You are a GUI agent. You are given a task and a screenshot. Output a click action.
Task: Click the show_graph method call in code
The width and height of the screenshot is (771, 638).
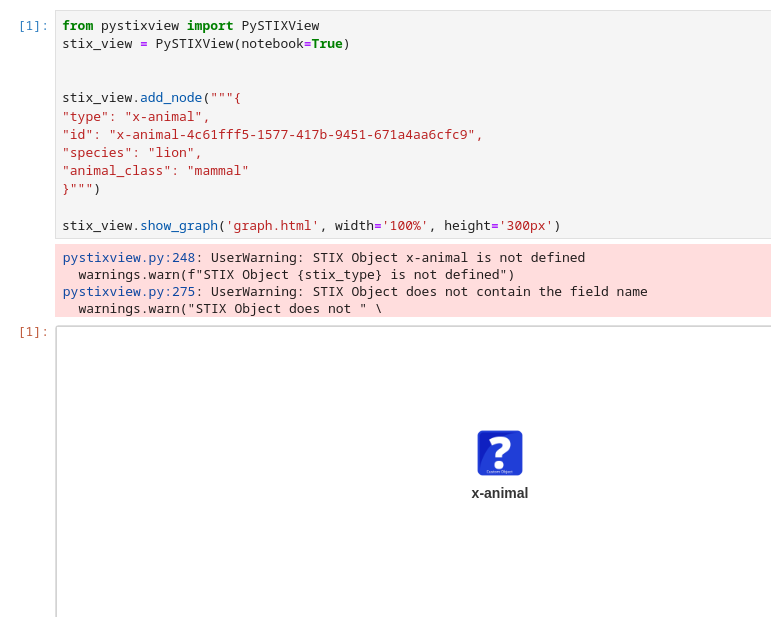(179, 226)
